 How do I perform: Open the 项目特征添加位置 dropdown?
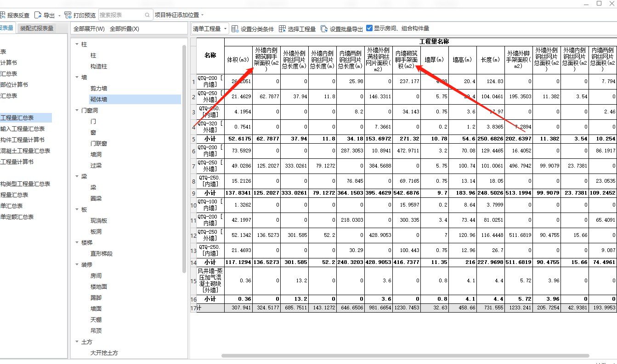[180, 15]
